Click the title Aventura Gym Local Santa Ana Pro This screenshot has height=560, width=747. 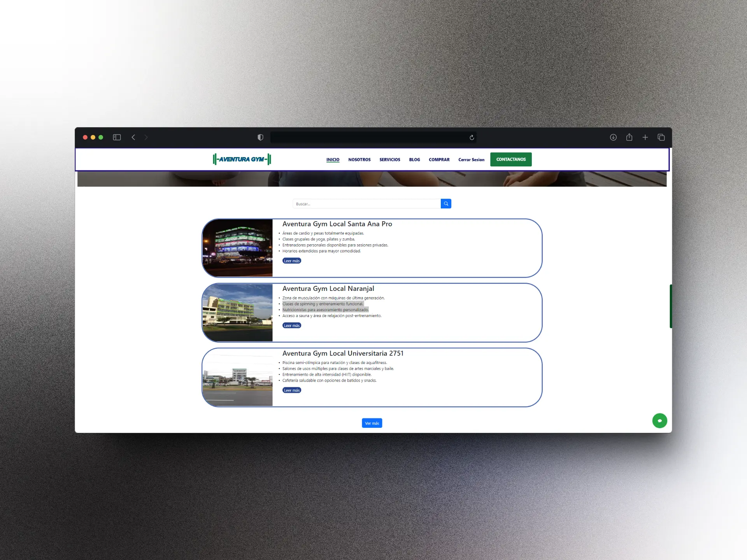click(x=337, y=224)
